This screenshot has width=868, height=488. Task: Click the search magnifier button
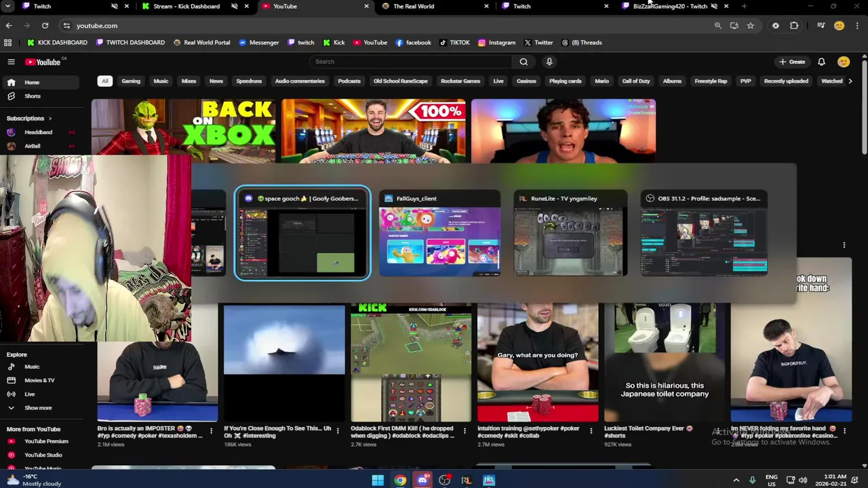coord(524,62)
